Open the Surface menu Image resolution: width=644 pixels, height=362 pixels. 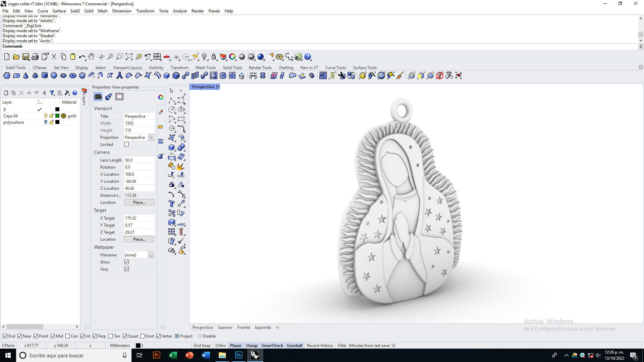(59, 11)
